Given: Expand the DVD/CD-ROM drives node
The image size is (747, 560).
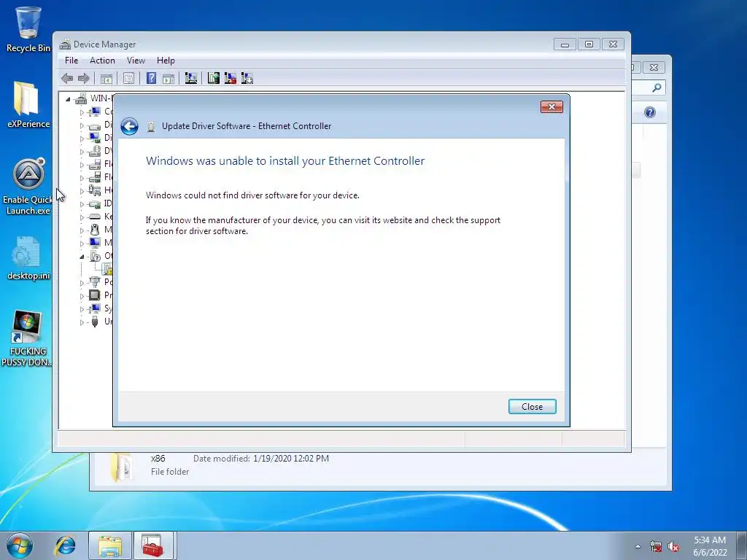Looking at the screenshot, I should coord(82,152).
